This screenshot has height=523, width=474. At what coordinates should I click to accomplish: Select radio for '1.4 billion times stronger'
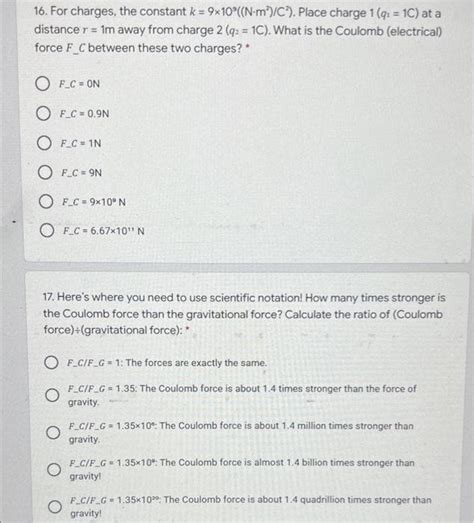(54, 470)
